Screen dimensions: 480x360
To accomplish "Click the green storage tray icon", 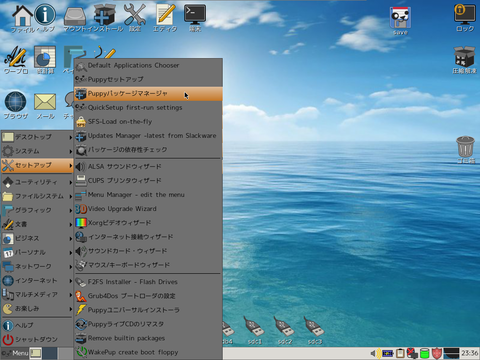I will click(425, 353).
